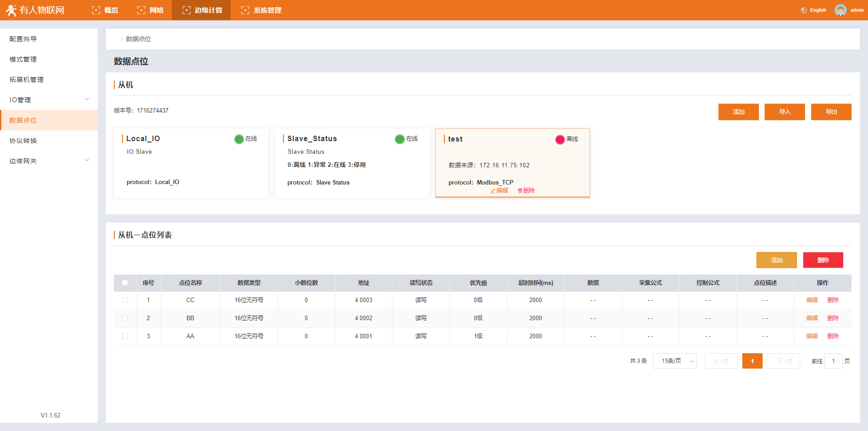868x431 pixels.
Task: Switch to the 系统管理 top menu
Action: (261, 10)
